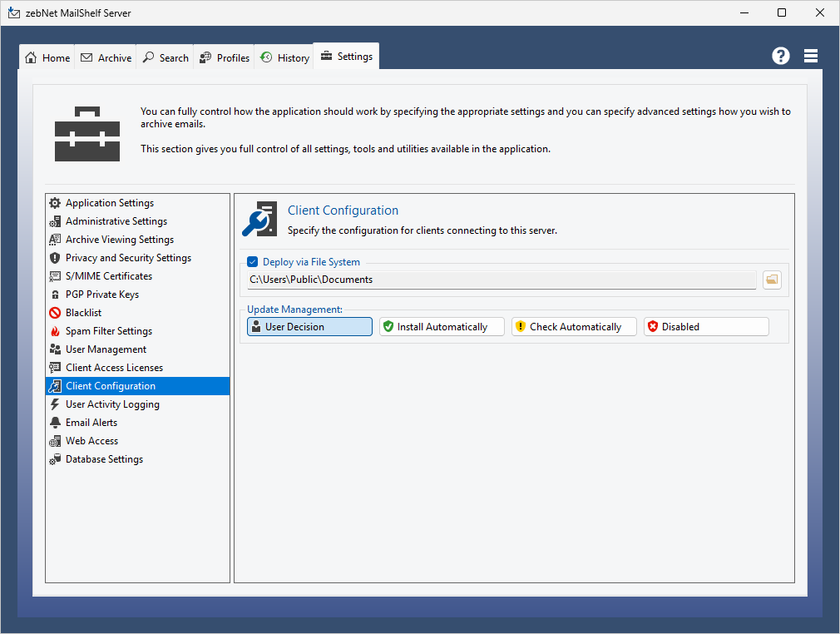
Task: Select Install Automatically update option
Action: tap(442, 327)
